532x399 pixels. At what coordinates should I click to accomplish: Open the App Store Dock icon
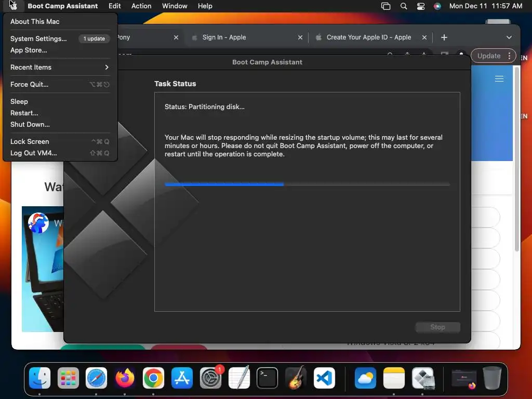[182, 378]
